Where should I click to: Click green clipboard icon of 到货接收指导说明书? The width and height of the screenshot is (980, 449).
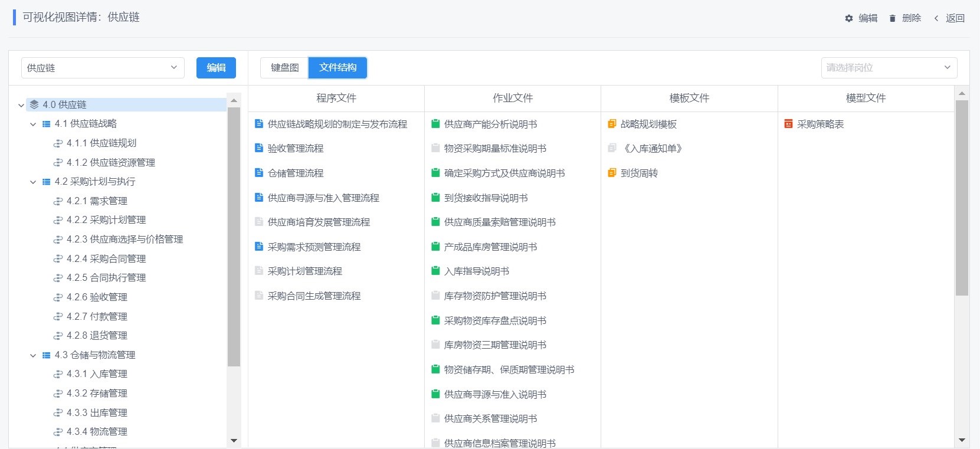coord(435,198)
